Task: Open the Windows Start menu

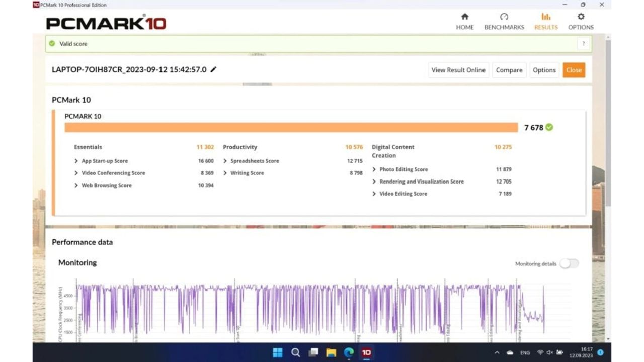Action: 277,352
